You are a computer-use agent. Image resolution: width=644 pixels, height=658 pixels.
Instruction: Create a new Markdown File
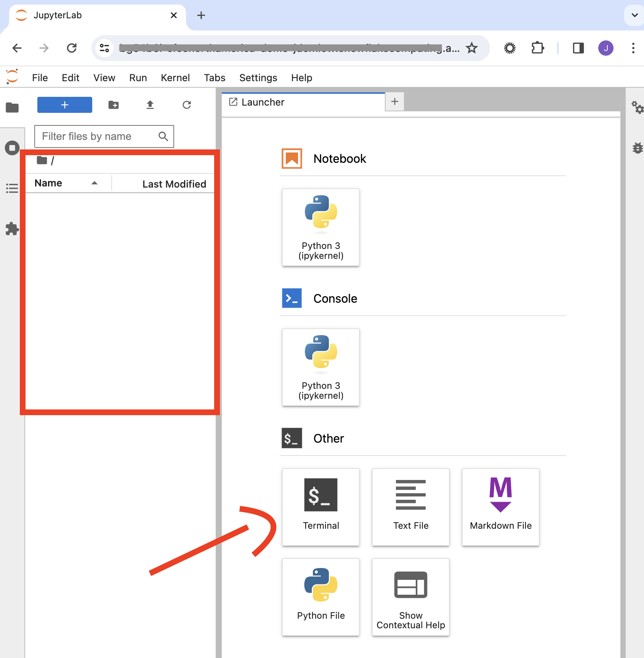coord(500,507)
